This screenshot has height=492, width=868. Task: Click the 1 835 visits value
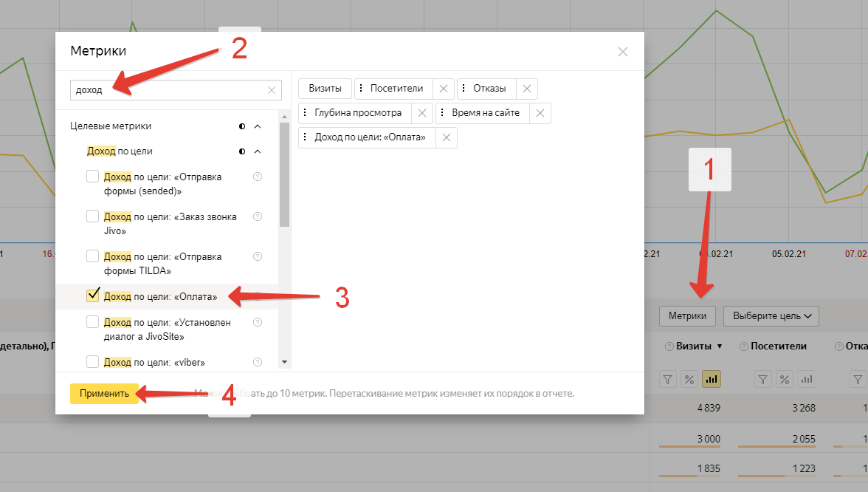(x=709, y=468)
